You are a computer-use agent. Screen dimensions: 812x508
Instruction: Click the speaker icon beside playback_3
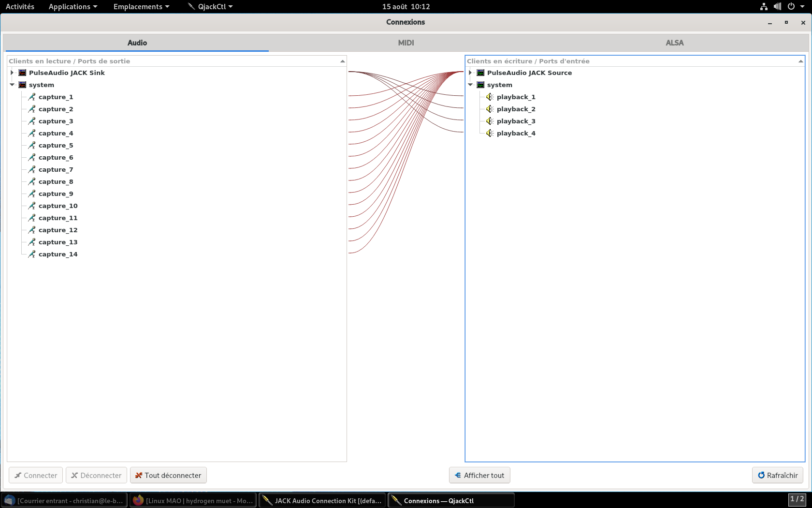(490, 121)
